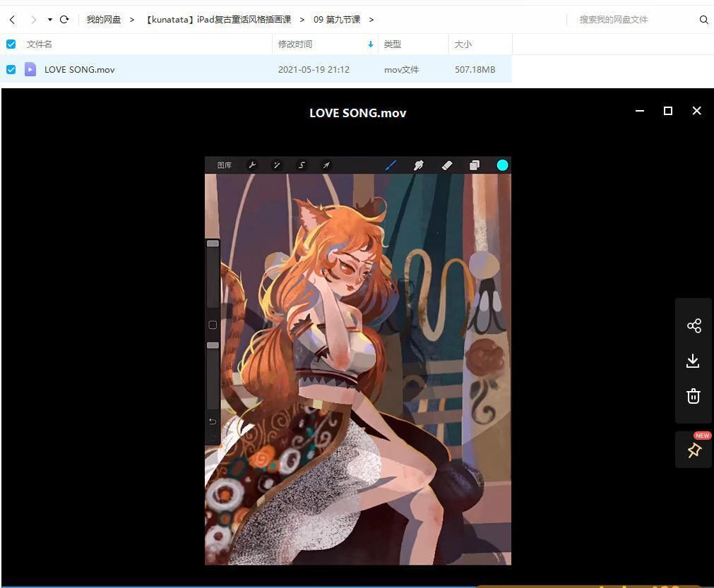
Task: Click the pin icon with NEW badge
Action: click(x=694, y=449)
